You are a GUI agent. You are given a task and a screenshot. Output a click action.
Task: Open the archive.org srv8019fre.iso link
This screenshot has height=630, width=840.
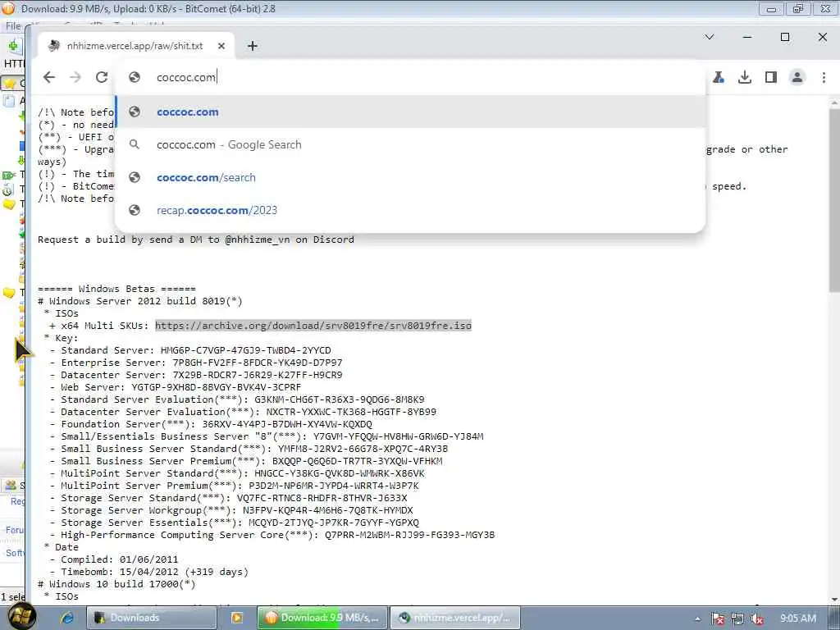[x=313, y=326]
